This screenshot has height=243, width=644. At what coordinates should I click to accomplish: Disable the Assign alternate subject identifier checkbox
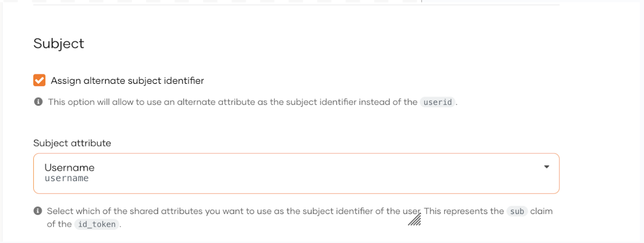39,80
